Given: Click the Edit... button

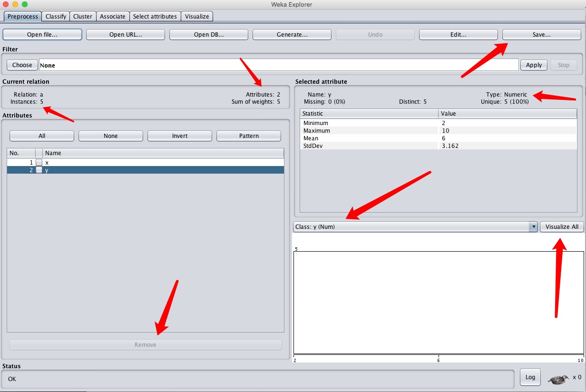Looking at the screenshot, I should (x=459, y=35).
